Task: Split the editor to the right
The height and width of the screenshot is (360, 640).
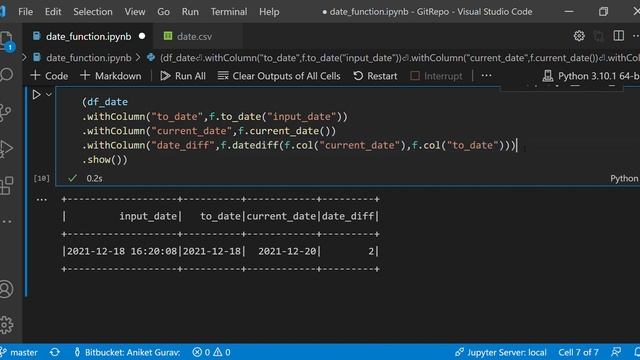Action: [x=618, y=36]
